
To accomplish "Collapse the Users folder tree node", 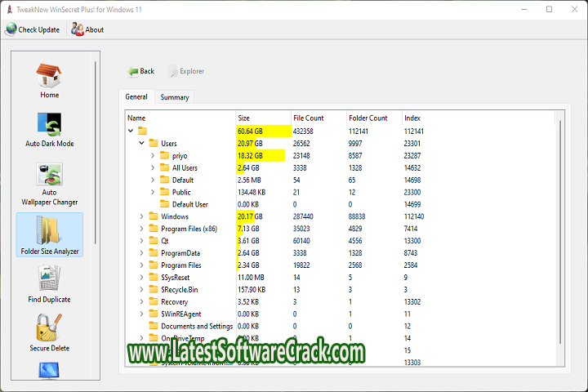I will tap(141, 143).
